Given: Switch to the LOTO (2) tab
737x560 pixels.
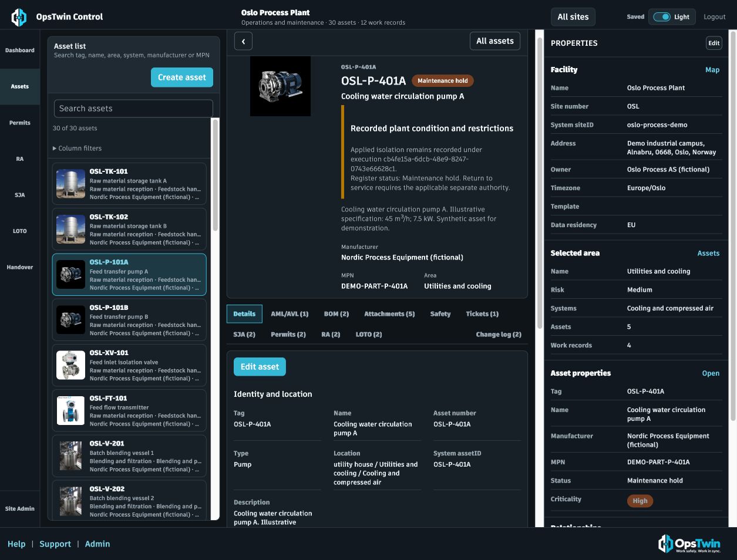Looking at the screenshot, I should [x=369, y=335].
